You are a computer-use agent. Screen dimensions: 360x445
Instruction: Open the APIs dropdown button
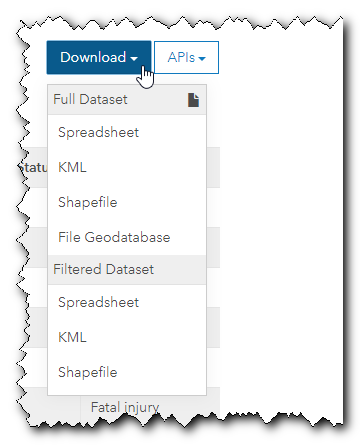click(186, 57)
